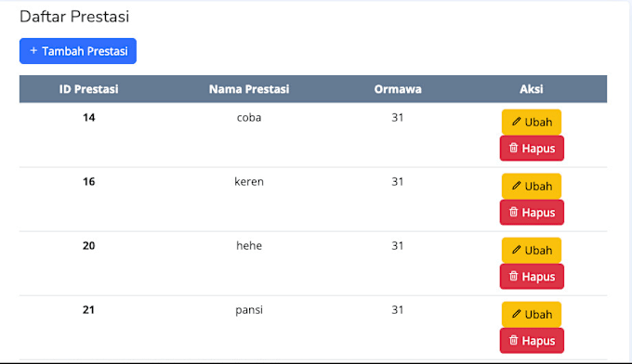Delete prestasi ID 16 with Hapus
The height and width of the screenshot is (364, 632).
[532, 213]
